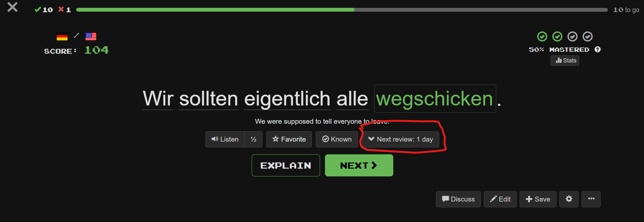Click the first green mastery checkmark
644x222 pixels.
pyautogui.click(x=542, y=36)
